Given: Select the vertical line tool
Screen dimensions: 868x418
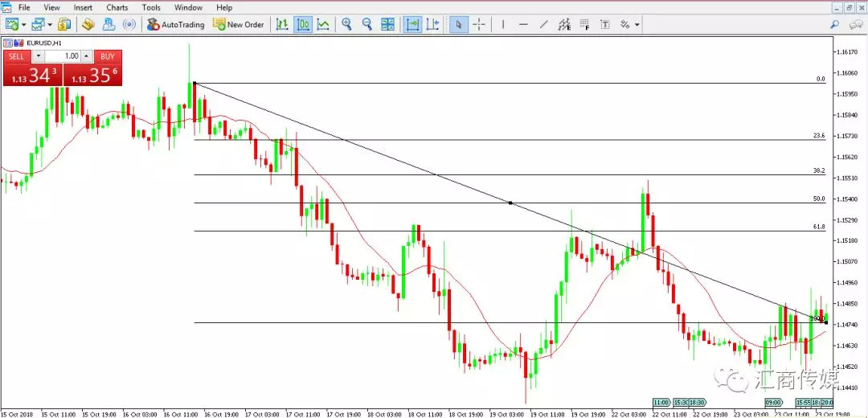Looking at the screenshot, I should click(x=502, y=24).
